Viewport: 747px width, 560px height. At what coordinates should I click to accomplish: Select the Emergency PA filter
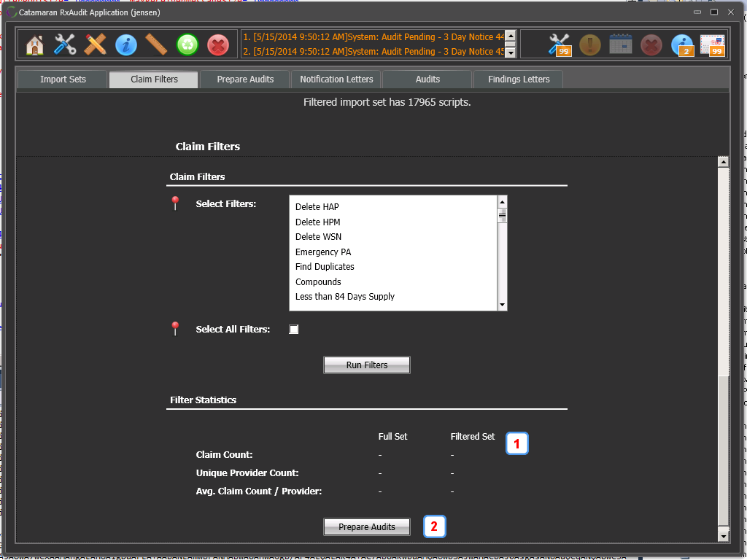pos(323,252)
